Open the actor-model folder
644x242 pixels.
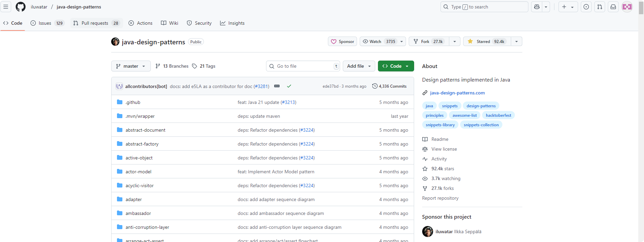click(x=138, y=172)
